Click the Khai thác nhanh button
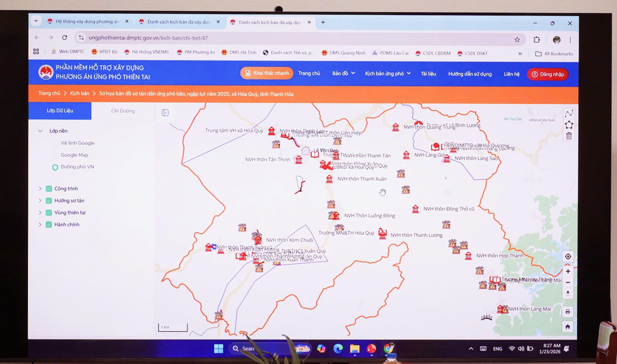 pyautogui.click(x=267, y=73)
